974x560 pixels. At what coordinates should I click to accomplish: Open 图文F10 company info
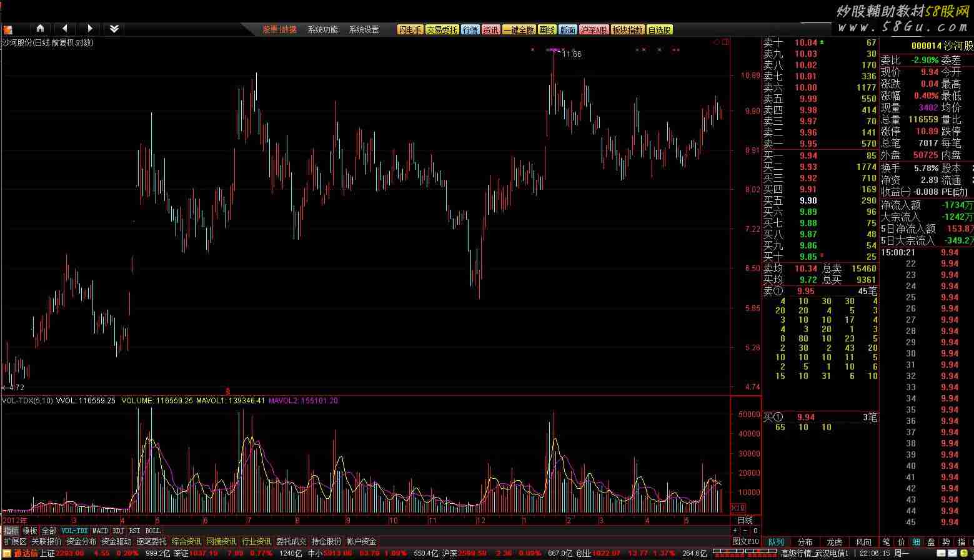click(x=745, y=541)
